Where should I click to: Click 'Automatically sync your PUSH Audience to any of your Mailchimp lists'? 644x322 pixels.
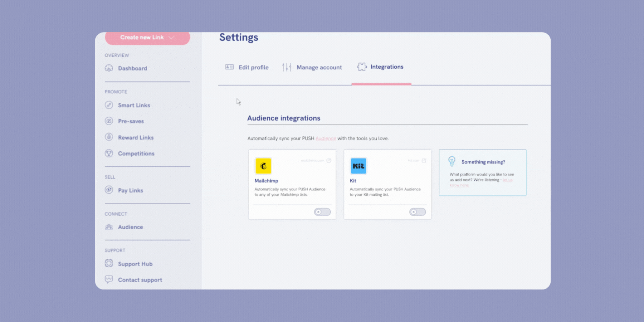click(x=290, y=192)
